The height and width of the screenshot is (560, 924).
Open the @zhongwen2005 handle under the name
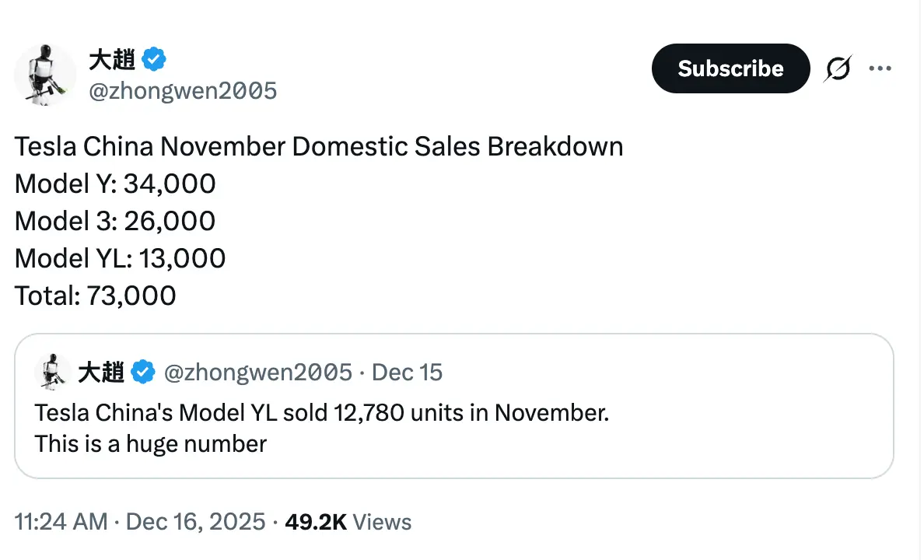pyautogui.click(x=183, y=91)
